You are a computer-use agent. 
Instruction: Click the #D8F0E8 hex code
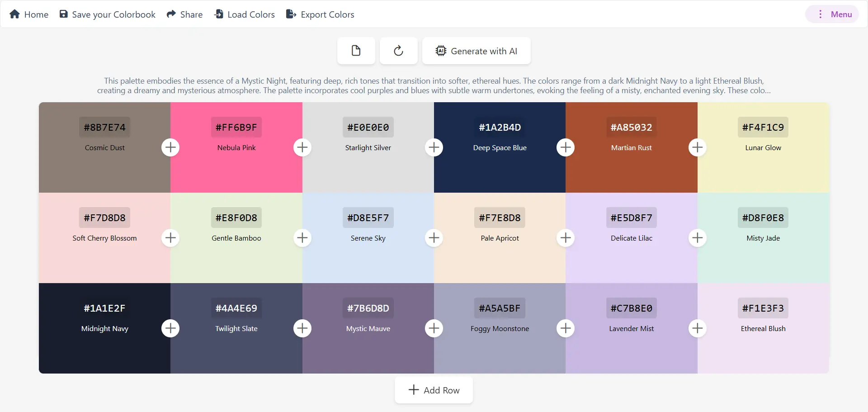pos(763,218)
